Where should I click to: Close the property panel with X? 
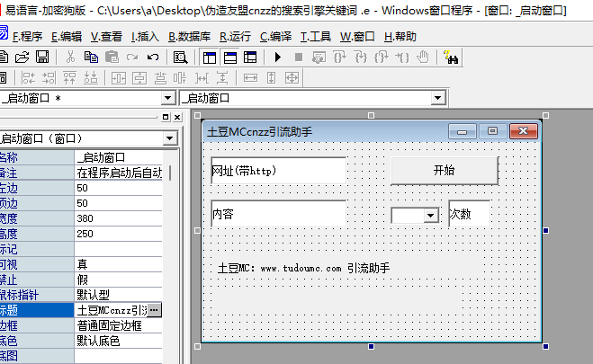pyautogui.click(x=177, y=117)
